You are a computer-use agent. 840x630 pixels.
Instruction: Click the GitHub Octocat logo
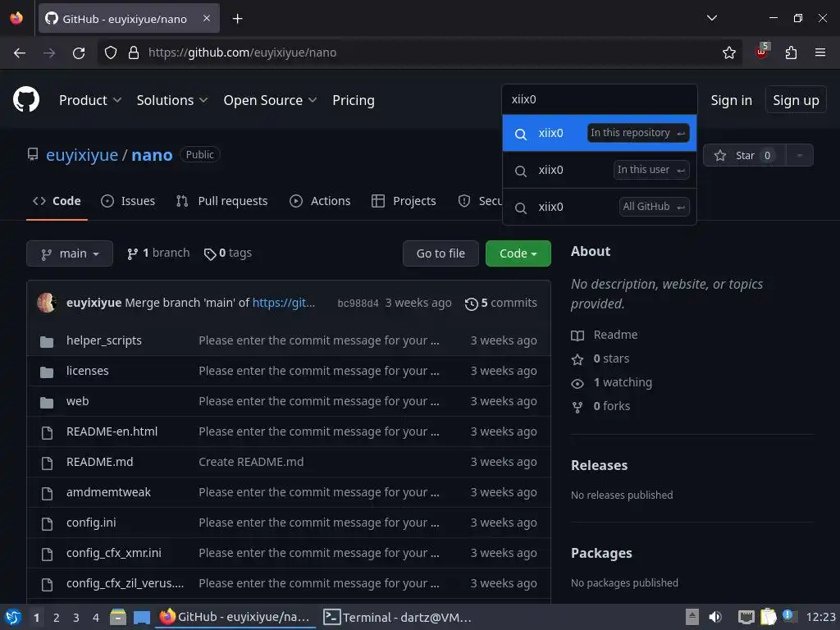pos(26,99)
